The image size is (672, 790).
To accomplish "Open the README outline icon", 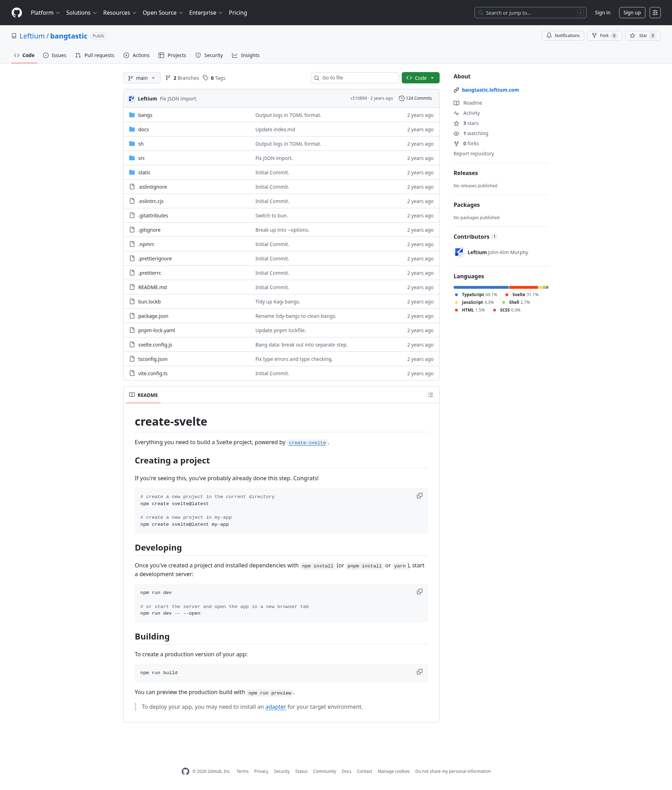I will (x=430, y=395).
